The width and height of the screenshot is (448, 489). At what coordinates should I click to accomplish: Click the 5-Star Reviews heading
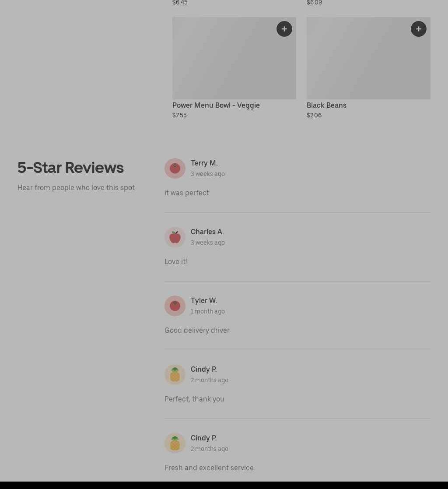tap(70, 168)
